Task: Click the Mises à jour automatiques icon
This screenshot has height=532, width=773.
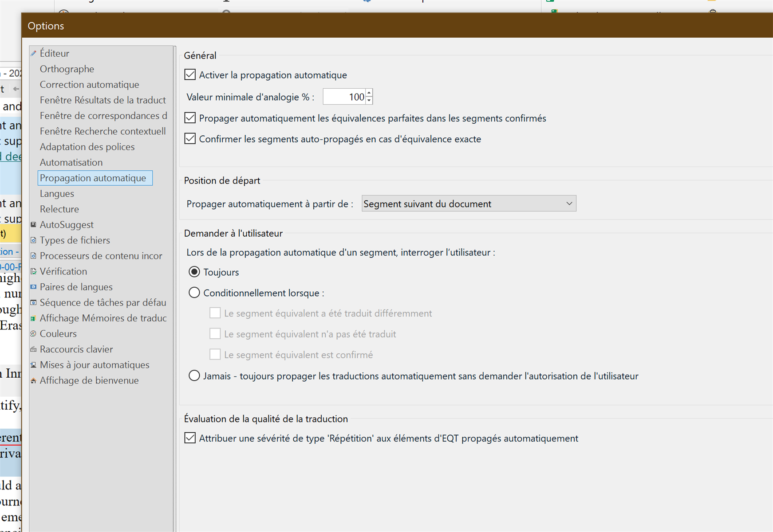Action: (x=34, y=364)
